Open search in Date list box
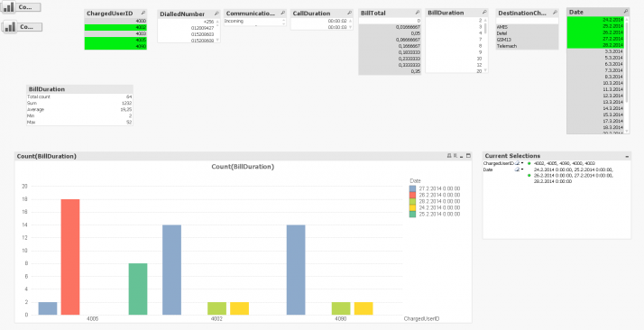Image resolution: width=644 pixels, height=330 pixels. [x=625, y=12]
